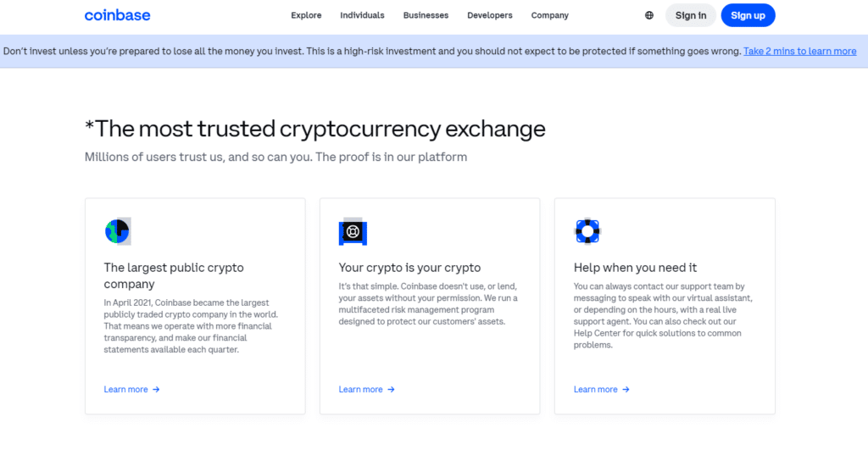This screenshot has width=868, height=455.
Task: Click the lifebuoy icon in Help card
Action: 587,231
